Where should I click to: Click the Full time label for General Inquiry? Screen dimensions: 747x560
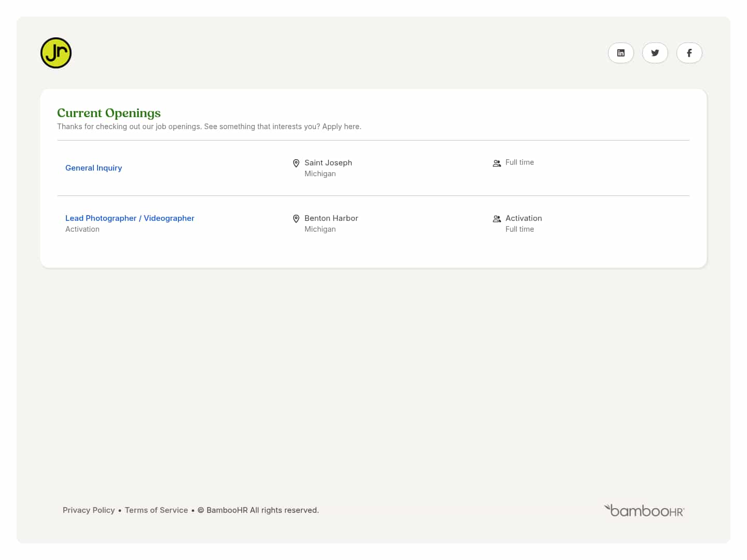tap(519, 162)
